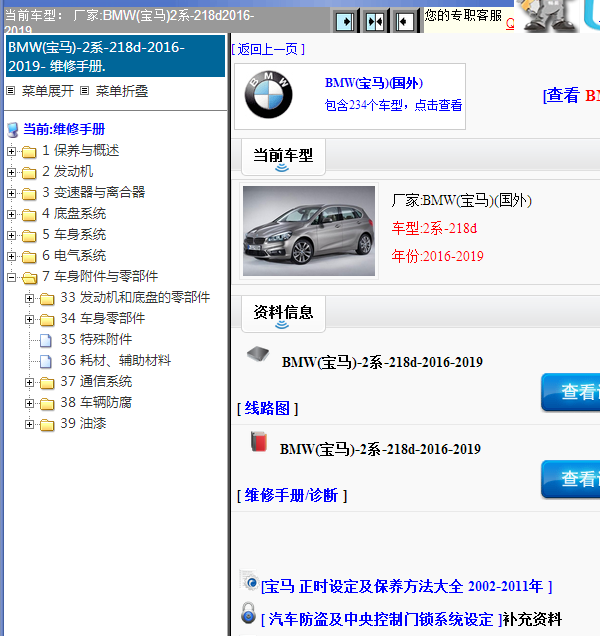
Task: Expand the 38 车辆防腐 node
Action: [x=29, y=404]
